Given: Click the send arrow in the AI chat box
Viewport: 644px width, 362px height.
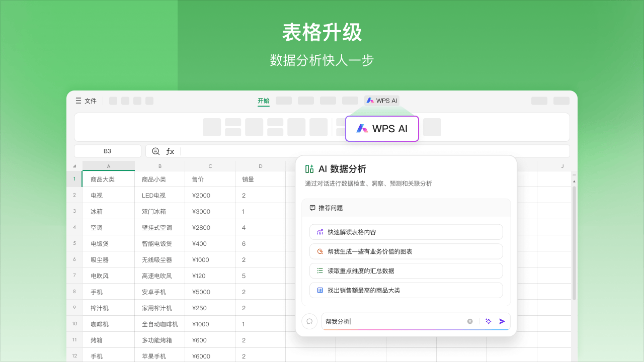Looking at the screenshot, I should (x=502, y=321).
